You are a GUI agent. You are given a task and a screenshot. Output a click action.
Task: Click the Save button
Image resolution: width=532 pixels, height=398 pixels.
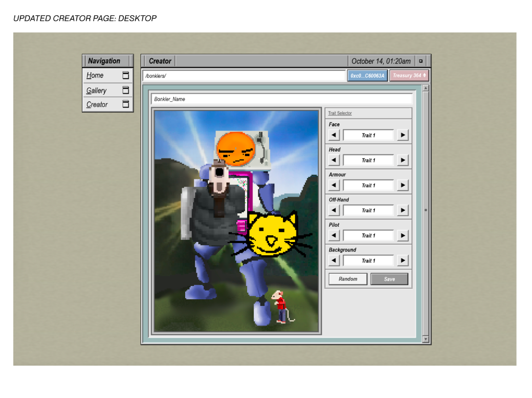(389, 279)
